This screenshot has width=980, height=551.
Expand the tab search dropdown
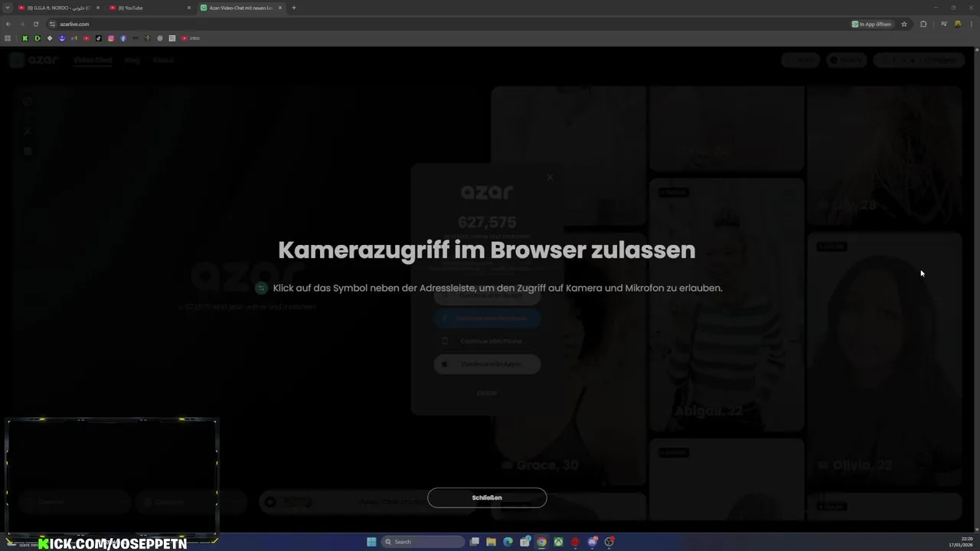pyautogui.click(x=8, y=8)
